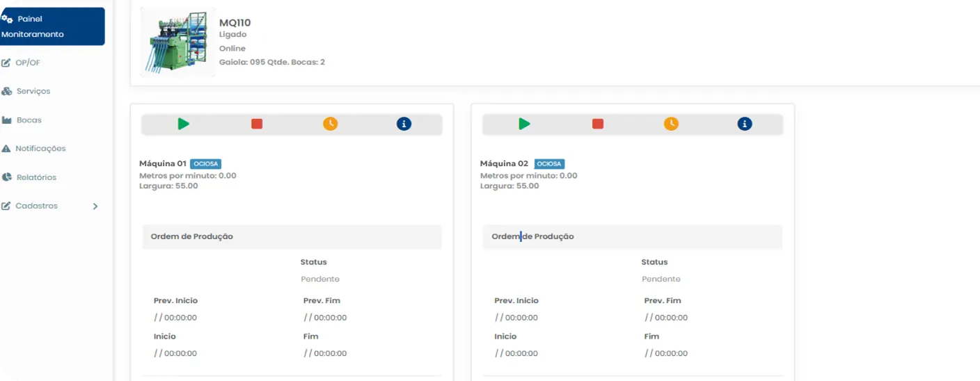The width and height of the screenshot is (980, 381).
Task: Expand the Cadastros submenu chevron
Action: pyautogui.click(x=95, y=206)
